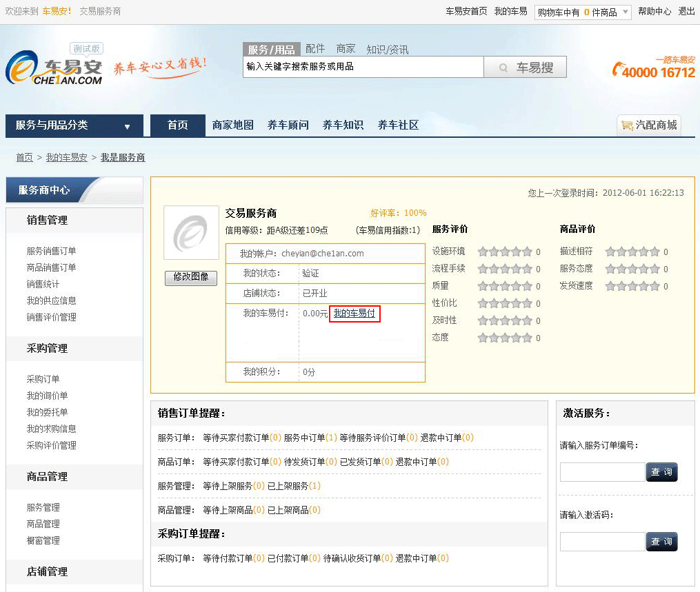Click the 质量 star rating
700x592 pixels.
click(x=505, y=286)
